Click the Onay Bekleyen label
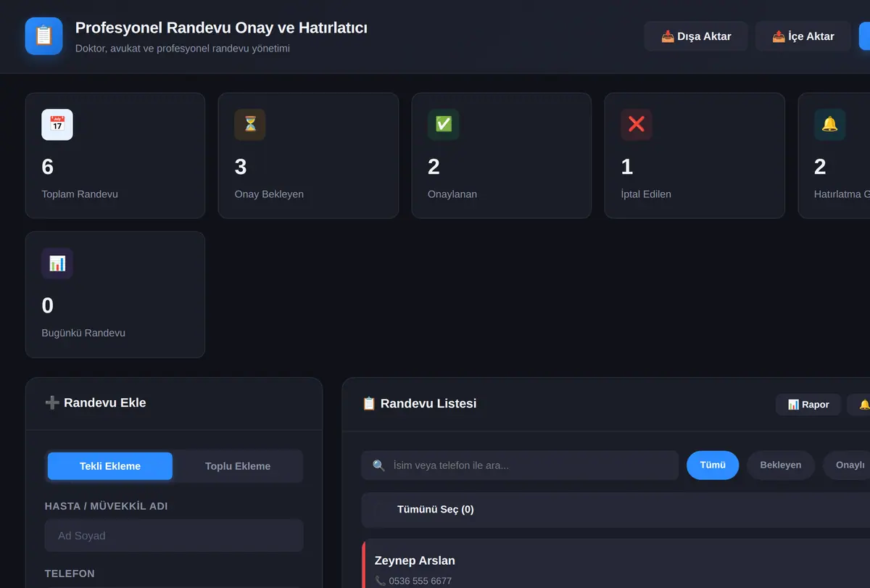The image size is (870, 588). click(269, 194)
